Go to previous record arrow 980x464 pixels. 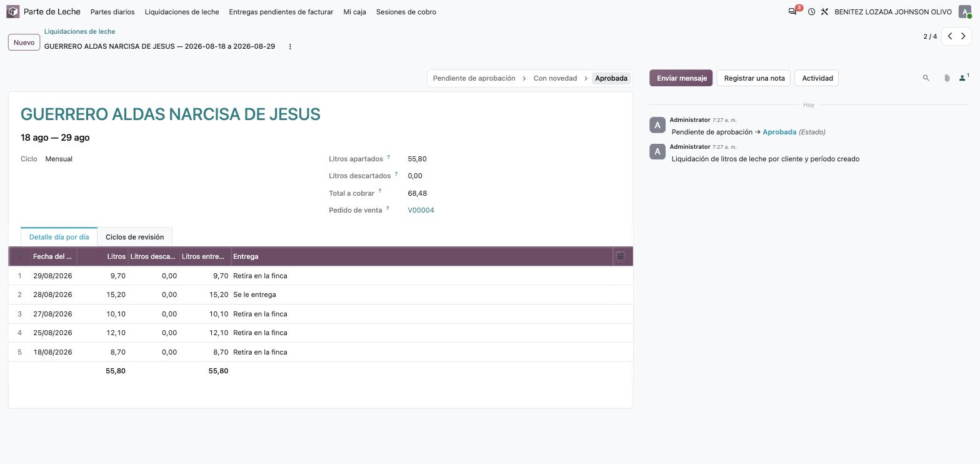[x=950, y=36]
